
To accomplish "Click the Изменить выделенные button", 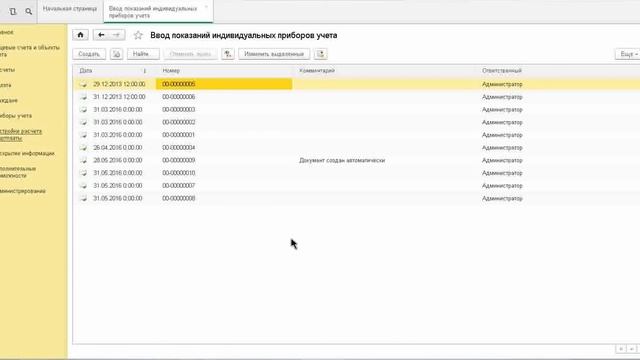I will click(274, 54).
